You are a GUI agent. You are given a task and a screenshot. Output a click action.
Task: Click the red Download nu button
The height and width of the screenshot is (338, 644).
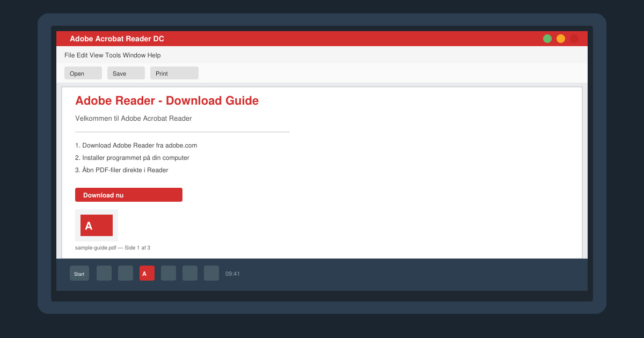[129, 195]
